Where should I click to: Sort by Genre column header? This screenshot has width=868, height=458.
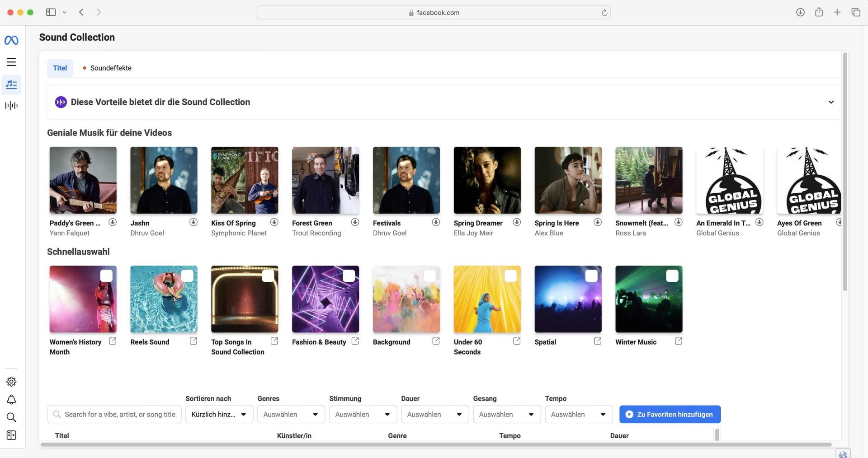click(397, 435)
